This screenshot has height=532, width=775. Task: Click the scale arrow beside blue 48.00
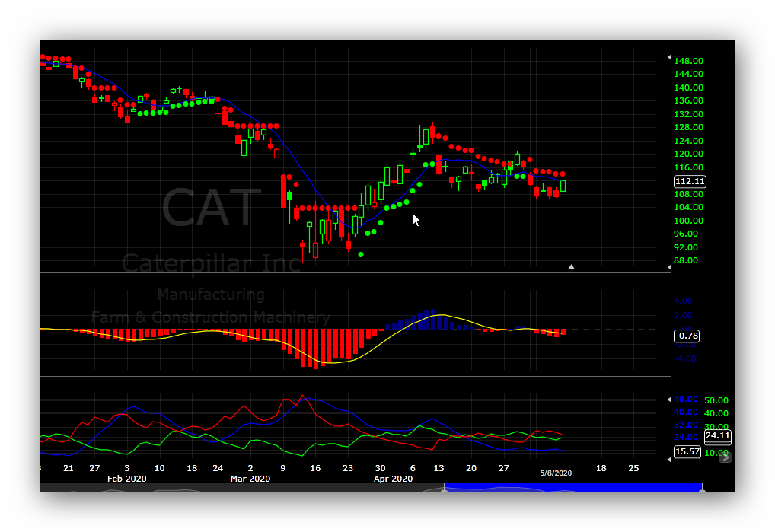(669, 399)
